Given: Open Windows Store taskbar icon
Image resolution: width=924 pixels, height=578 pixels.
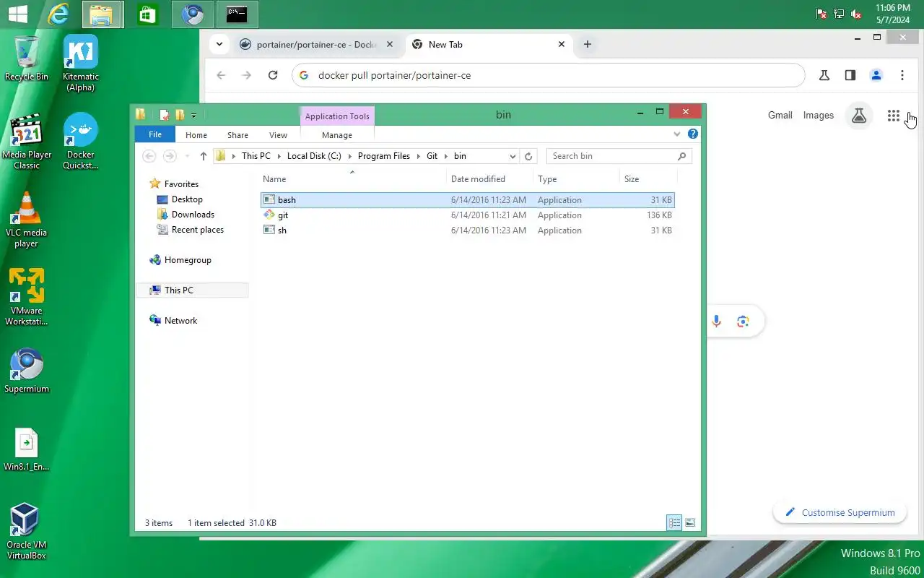Looking at the screenshot, I should (147, 14).
